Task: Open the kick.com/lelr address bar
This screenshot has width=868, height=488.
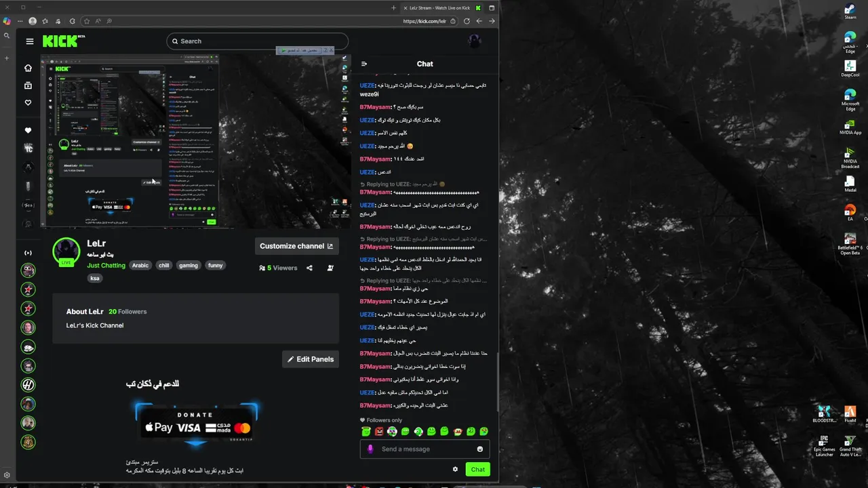Action: click(425, 21)
